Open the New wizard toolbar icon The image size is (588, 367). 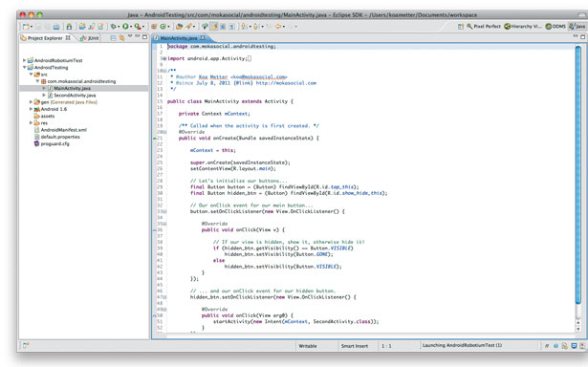[x=26, y=27]
